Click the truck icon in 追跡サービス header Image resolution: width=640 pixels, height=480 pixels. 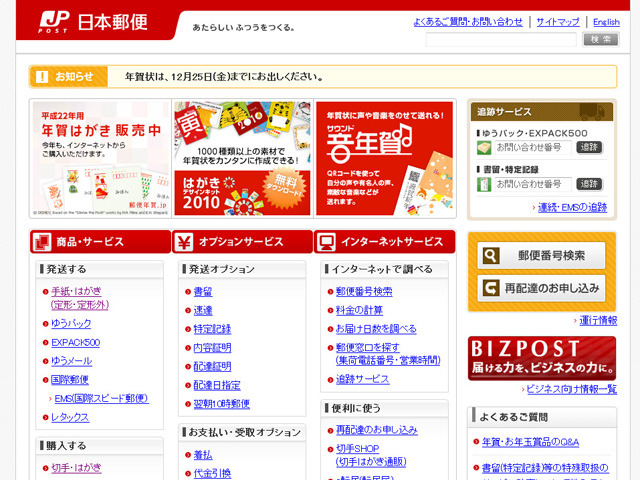593,111
